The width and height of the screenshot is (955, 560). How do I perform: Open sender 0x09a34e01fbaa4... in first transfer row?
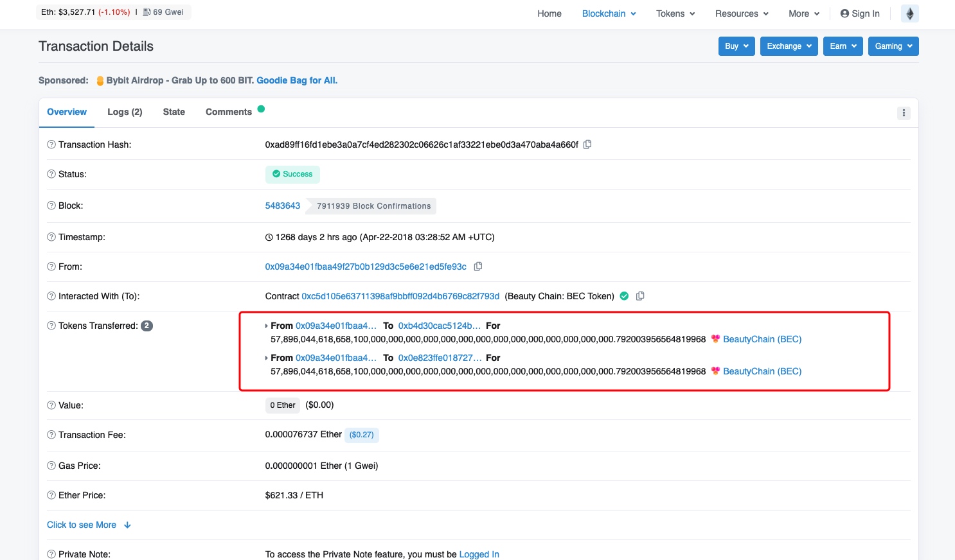[x=336, y=326]
